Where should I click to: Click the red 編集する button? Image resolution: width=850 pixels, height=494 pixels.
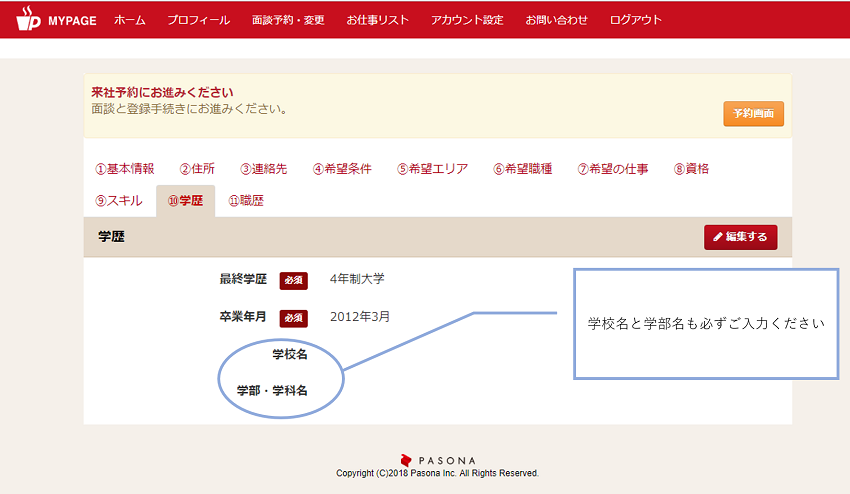(x=740, y=237)
